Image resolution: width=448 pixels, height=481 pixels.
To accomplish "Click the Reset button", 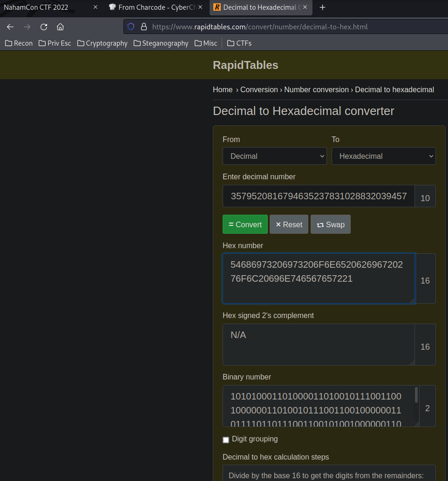I will point(289,224).
